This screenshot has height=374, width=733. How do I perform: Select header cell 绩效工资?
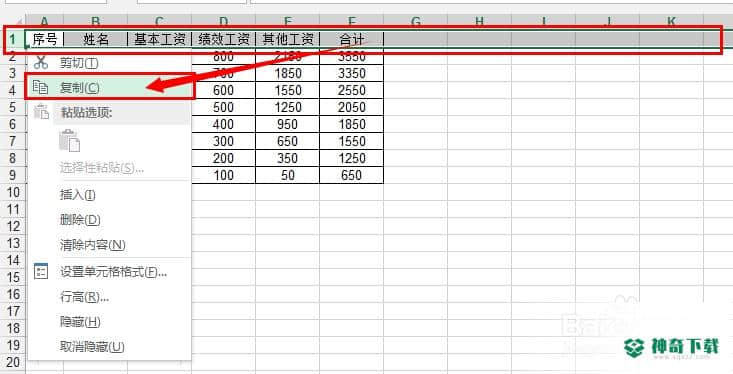[x=223, y=39]
